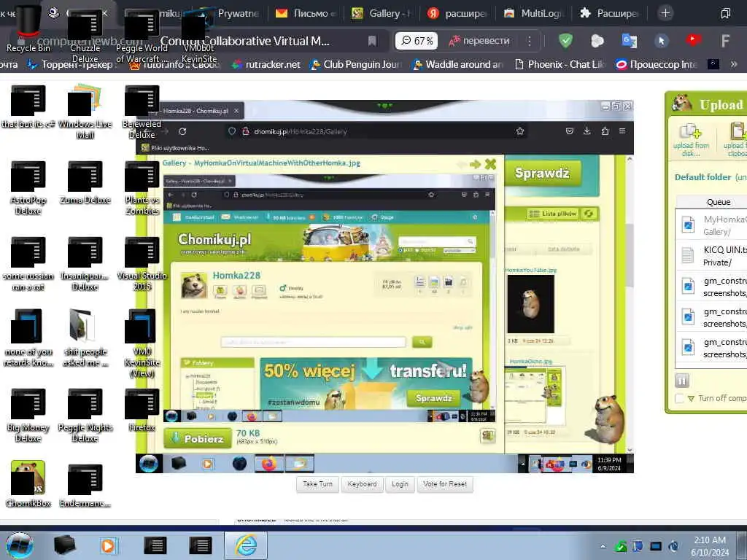The image size is (747, 560).
Task: Click the YouTube extension icon
Action: 693,41
